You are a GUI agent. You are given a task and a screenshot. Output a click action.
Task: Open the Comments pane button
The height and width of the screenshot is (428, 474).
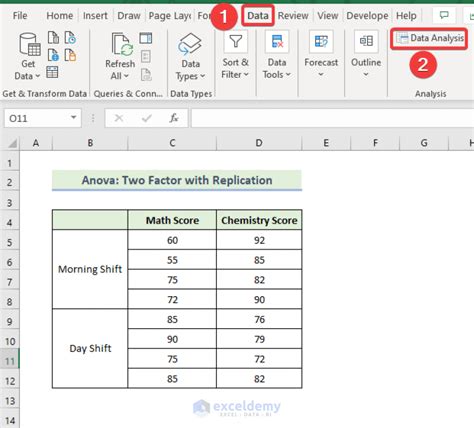pos(444,15)
